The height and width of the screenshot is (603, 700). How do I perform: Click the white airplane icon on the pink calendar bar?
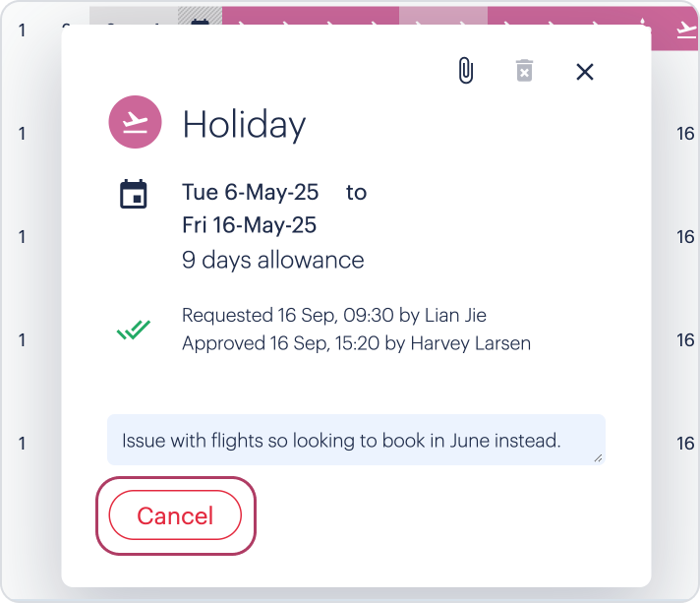coord(686,30)
